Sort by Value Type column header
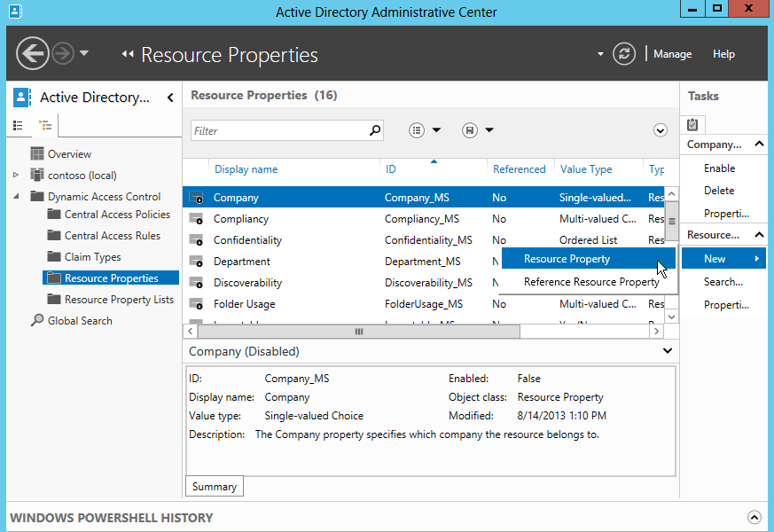 click(586, 169)
